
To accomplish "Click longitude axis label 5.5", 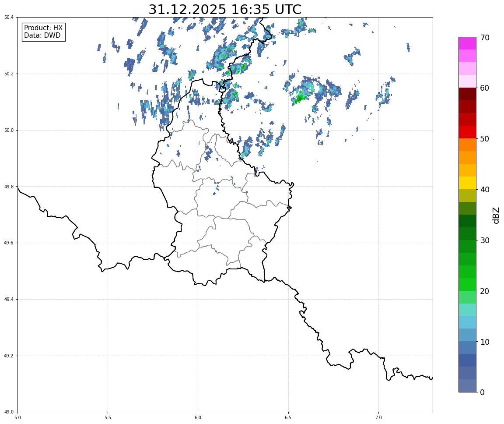I will (108, 417).
